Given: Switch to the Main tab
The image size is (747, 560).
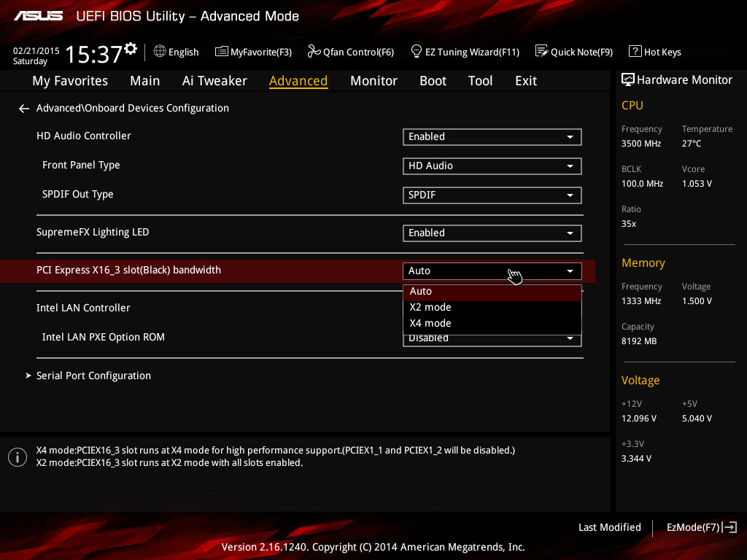Looking at the screenshot, I should click(x=145, y=81).
